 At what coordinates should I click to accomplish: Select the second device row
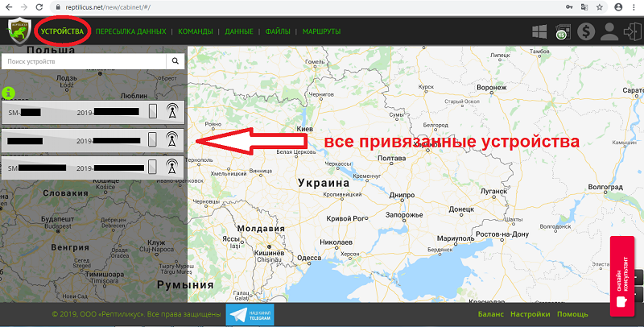pos(93,140)
